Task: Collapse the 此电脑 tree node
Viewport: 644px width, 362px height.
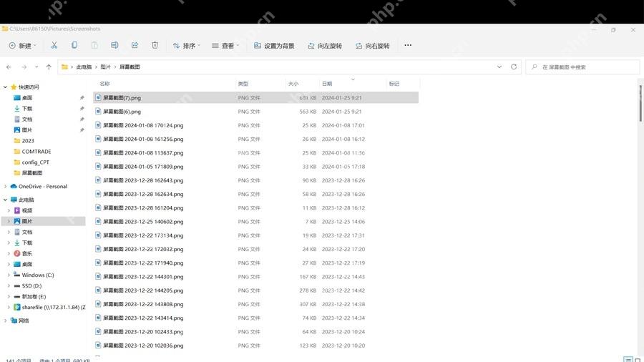Action: click(x=5, y=200)
